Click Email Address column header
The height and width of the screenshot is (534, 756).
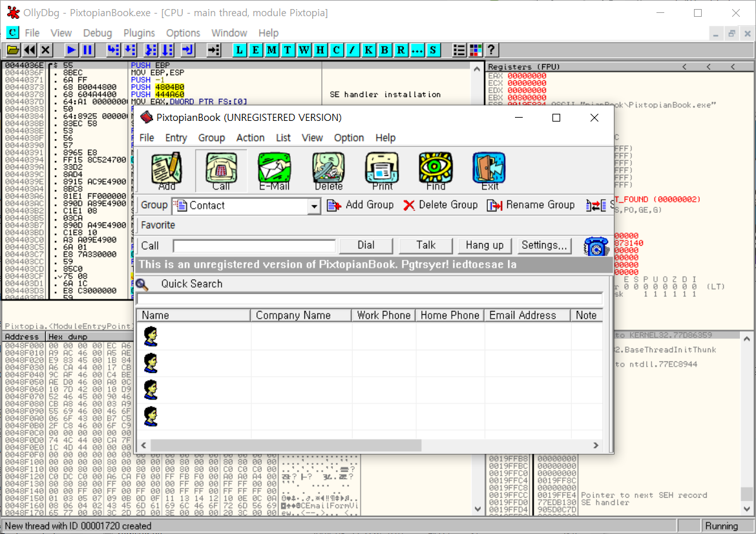coord(528,315)
